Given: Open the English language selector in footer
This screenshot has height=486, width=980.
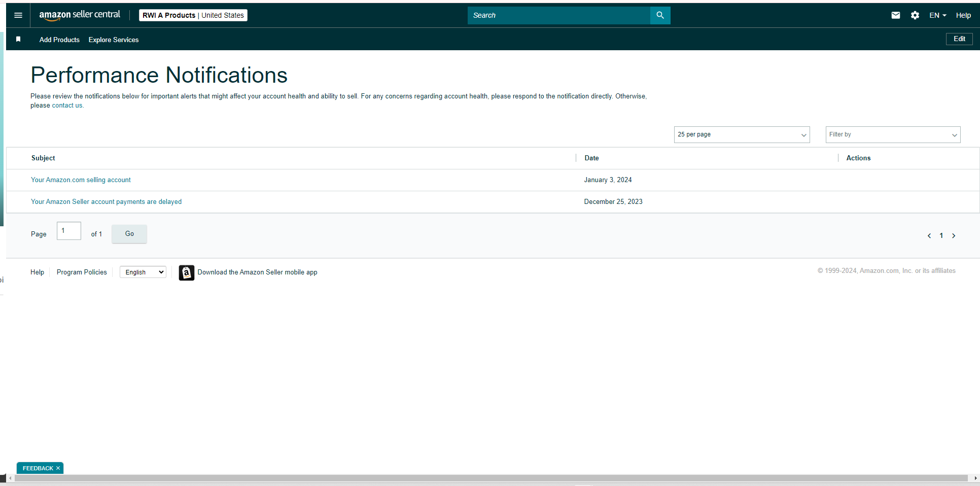Looking at the screenshot, I should point(143,272).
